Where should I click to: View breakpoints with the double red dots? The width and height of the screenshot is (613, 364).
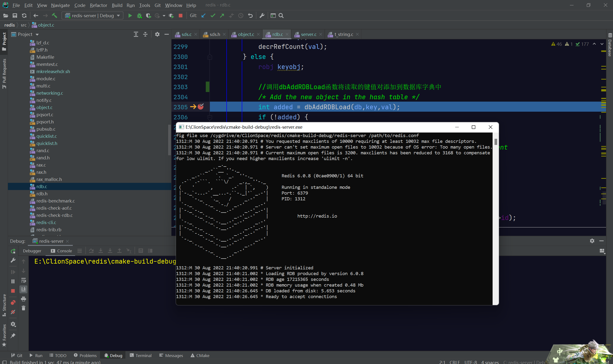point(13,302)
